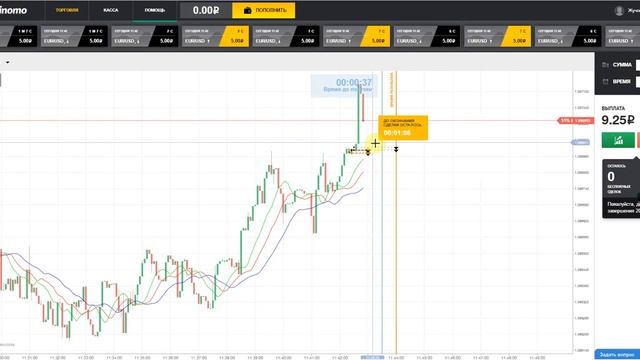The width and height of the screenshot is (640, 360).
Task: Click the blue current price label on axis
Action: tap(580, 142)
